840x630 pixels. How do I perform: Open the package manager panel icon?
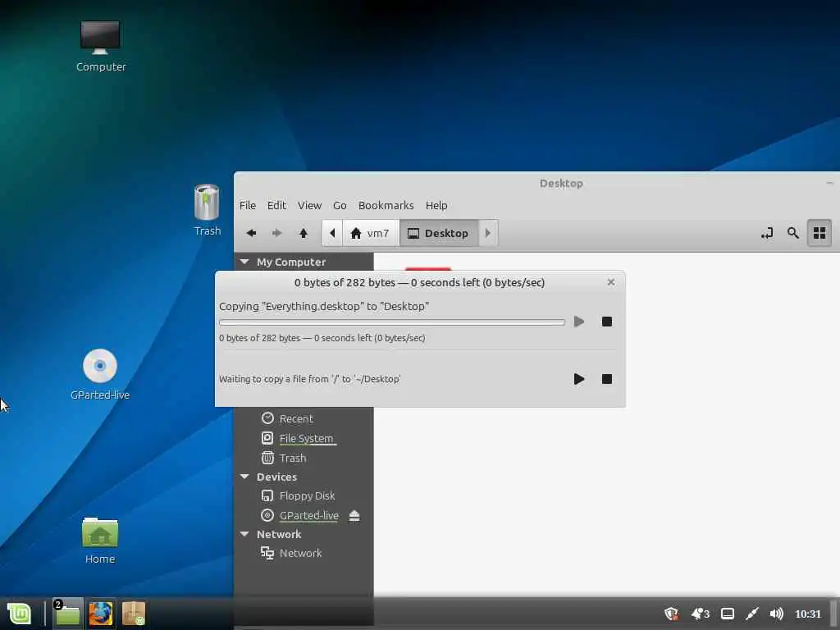[134, 614]
